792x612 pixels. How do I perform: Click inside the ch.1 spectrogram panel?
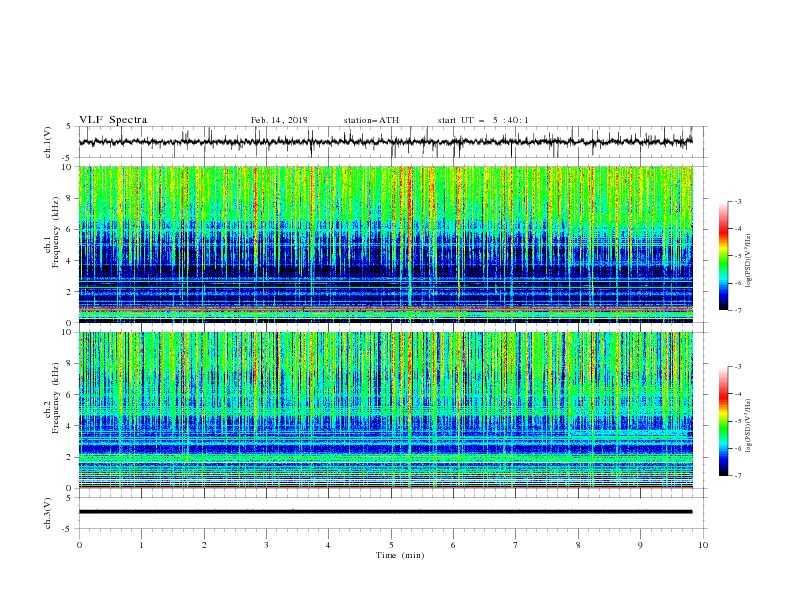click(x=386, y=244)
